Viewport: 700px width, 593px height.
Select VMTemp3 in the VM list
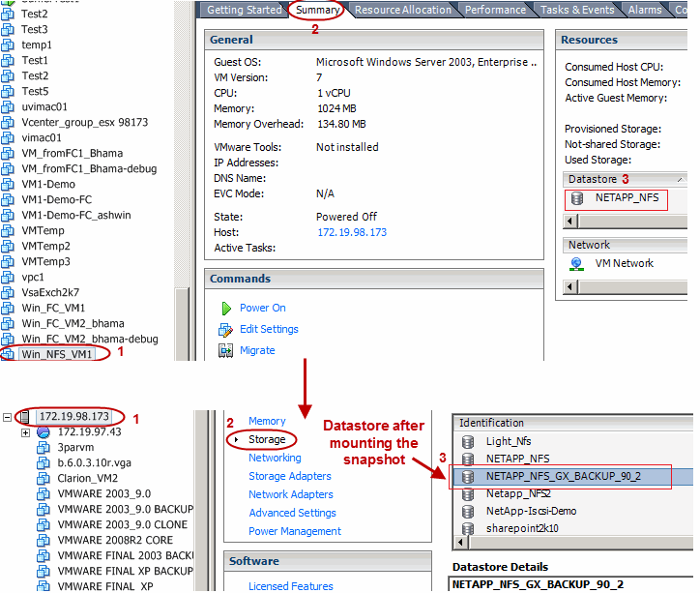pyautogui.click(x=45, y=261)
